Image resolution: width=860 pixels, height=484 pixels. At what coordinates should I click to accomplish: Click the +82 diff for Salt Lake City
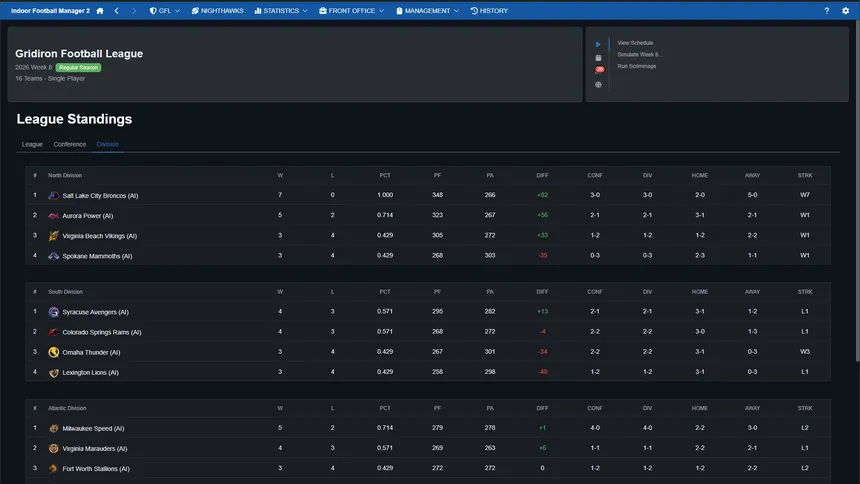point(542,195)
